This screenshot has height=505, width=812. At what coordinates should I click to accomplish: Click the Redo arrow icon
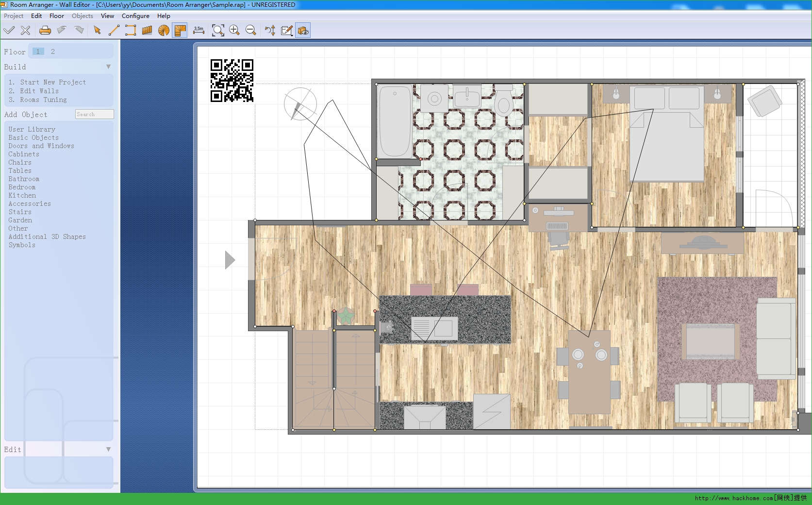pos(79,31)
